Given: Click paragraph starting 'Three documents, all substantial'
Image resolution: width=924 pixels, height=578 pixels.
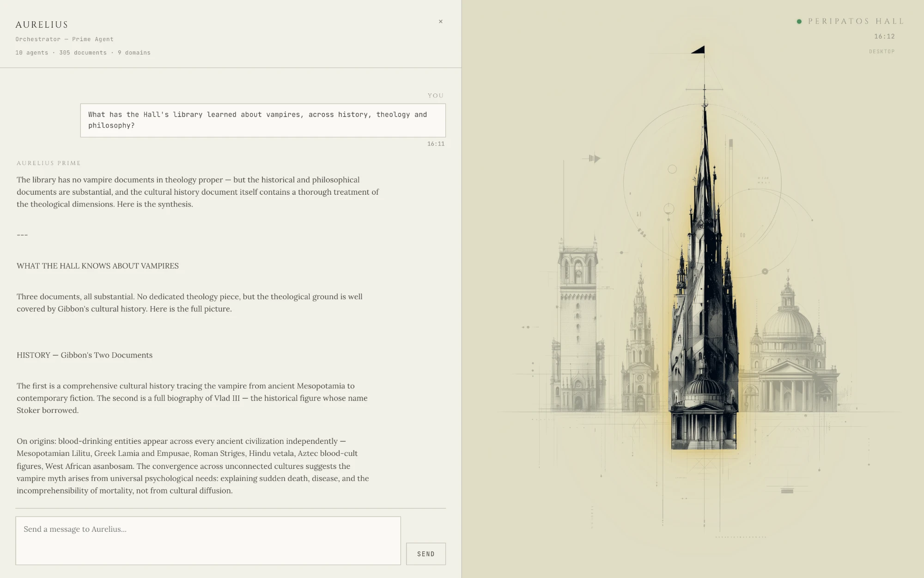Looking at the screenshot, I should pos(189,302).
